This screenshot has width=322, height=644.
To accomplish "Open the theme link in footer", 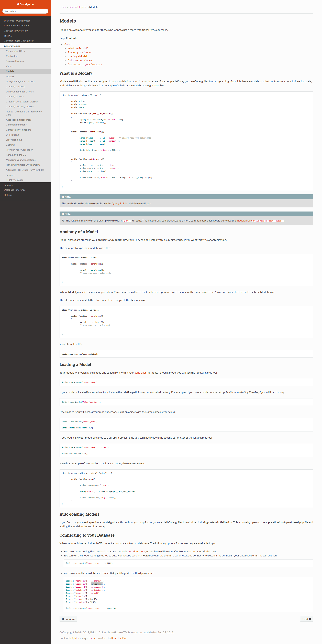I will pyautogui.click(x=92, y=638).
